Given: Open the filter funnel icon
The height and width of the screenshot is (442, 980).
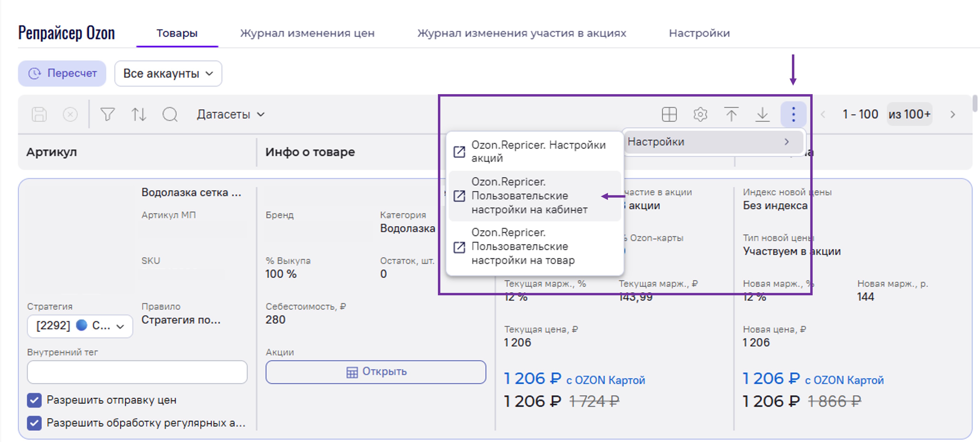Looking at the screenshot, I should click(x=107, y=114).
